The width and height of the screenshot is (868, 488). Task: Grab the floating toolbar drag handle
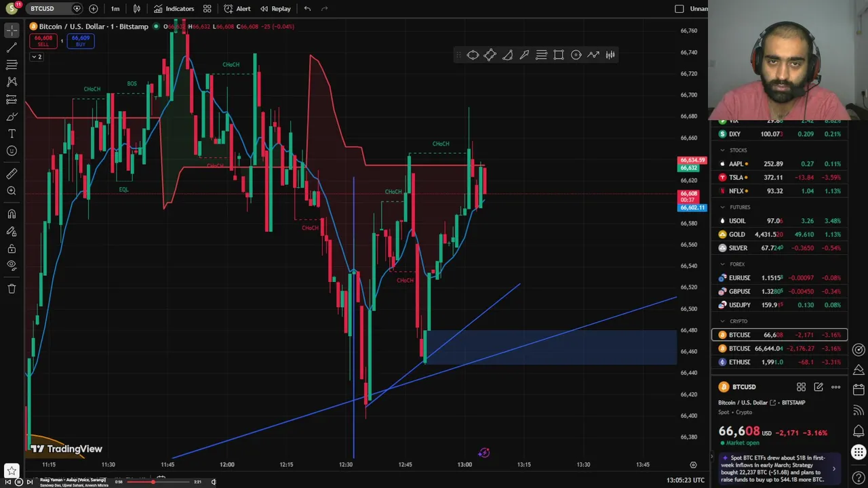point(459,55)
